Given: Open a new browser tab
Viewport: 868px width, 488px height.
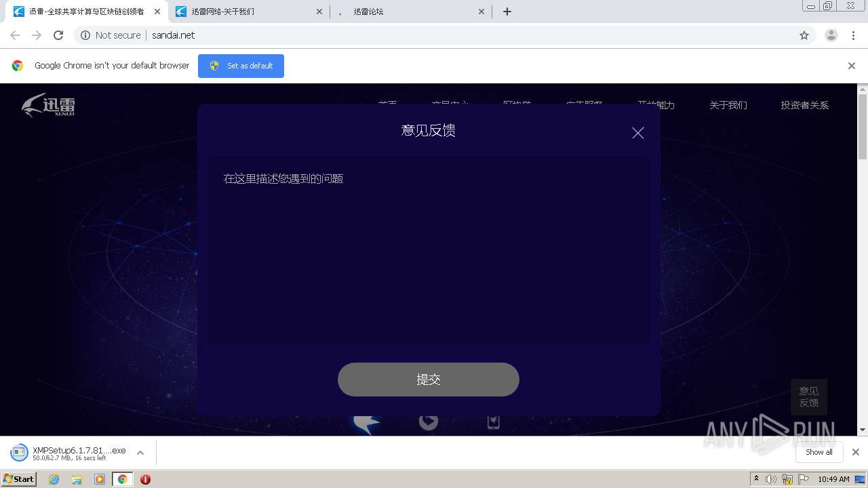Looking at the screenshot, I should 507,12.
